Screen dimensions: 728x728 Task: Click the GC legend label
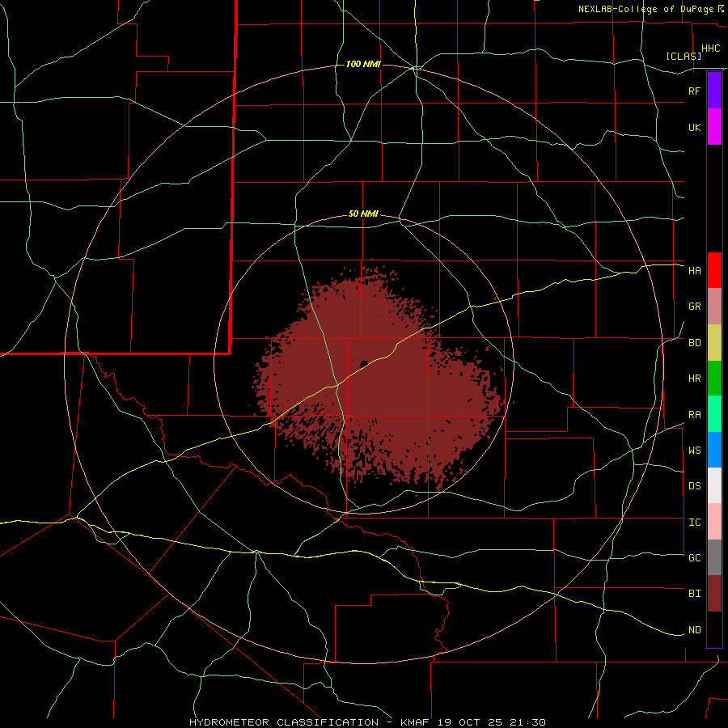point(695,558)
